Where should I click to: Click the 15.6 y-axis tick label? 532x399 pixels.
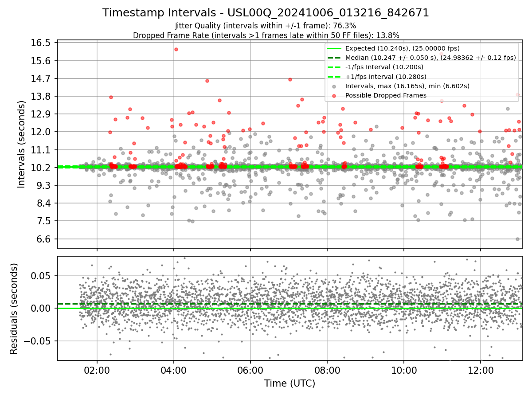click(x=41, y=61)
